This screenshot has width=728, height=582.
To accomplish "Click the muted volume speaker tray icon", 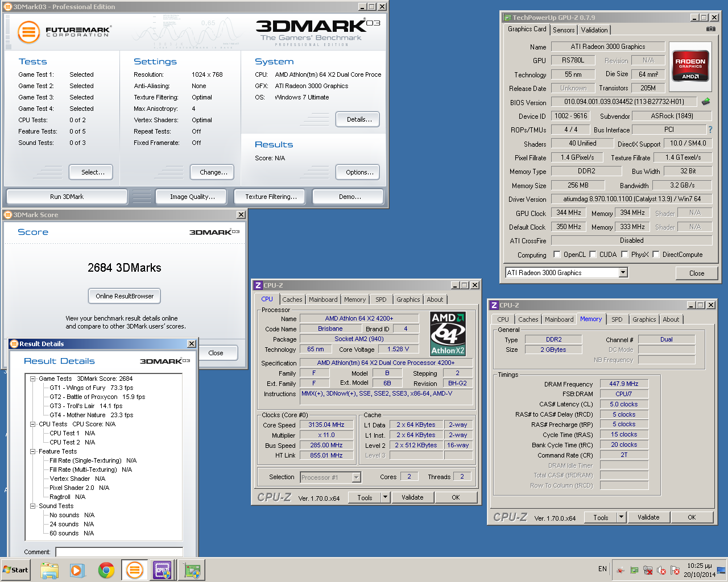I will click(661, 570).
